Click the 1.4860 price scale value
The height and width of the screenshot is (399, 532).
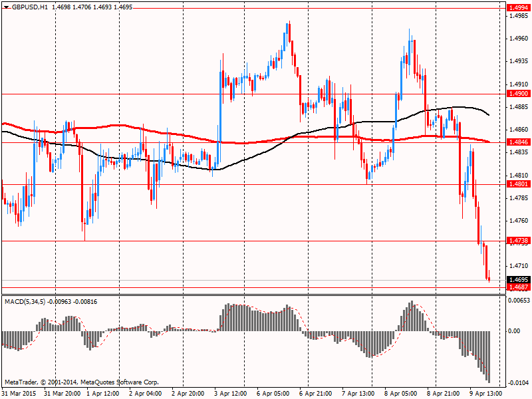(x=519, y=130)
